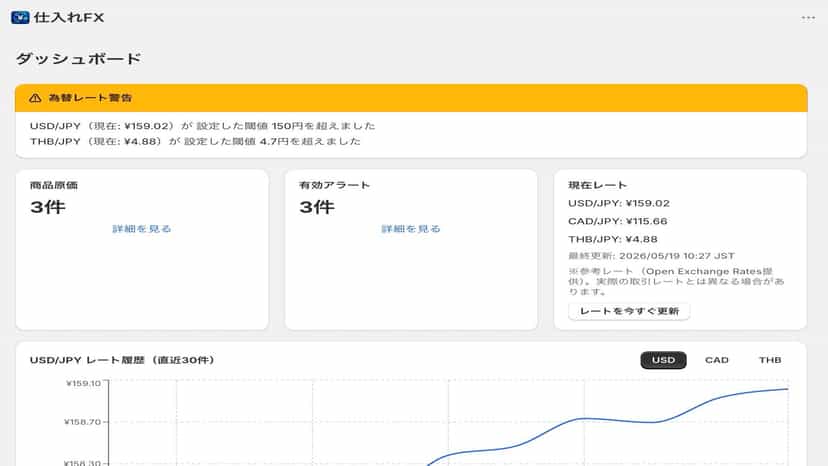Click CAD/JPY: ¥115.66 rate line
828x466 pixels.
coord(618,221)
